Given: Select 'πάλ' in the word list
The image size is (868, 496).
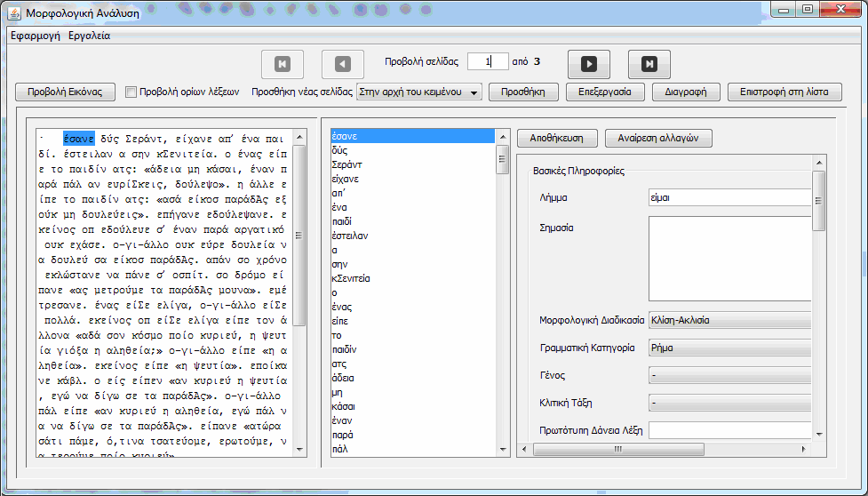Looking at the screenshot, I should (x=412, y=450).
